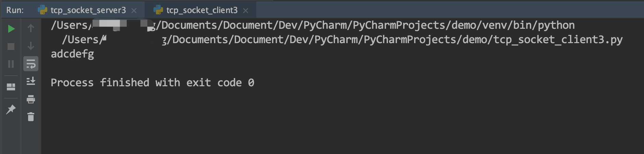The height and width of the screenshot is (154, 644).
Task: Clear all console output trash icon
Action: (31, 117)
